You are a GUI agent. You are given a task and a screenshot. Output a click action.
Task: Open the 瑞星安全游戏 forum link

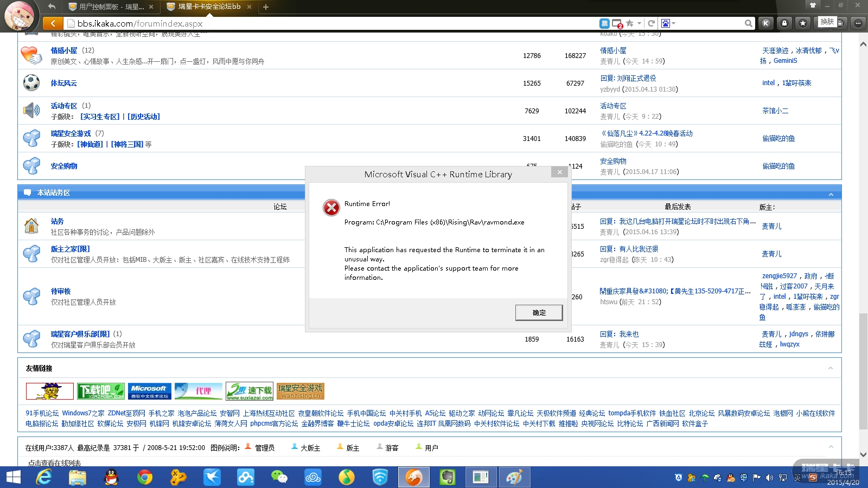(71, 133)
